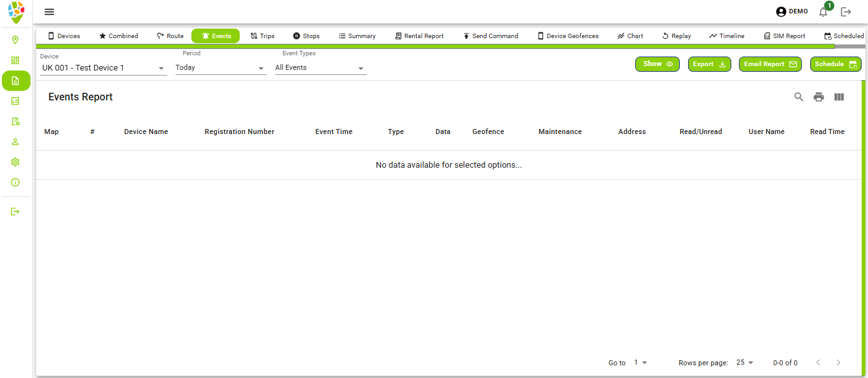Screen dimensions: 868x378
Task: Click the notifications bell icon
Action: pyautogui.click(x=823, y=12)
